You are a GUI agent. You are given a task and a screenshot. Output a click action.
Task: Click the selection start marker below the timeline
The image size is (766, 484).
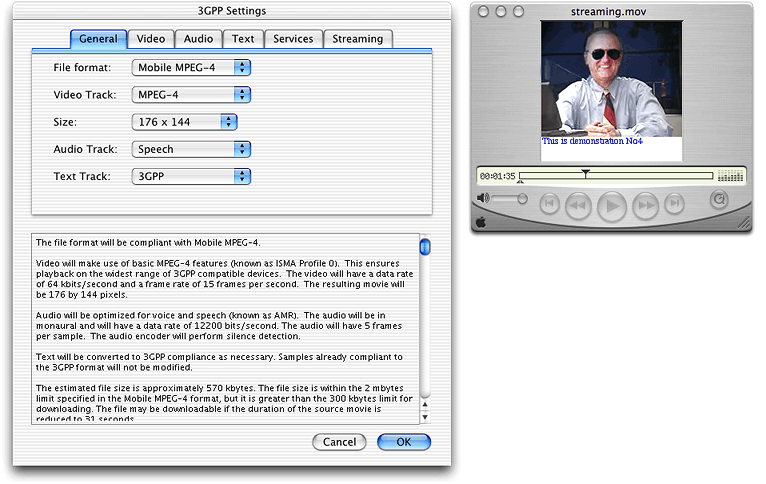[x=520, y=182]
